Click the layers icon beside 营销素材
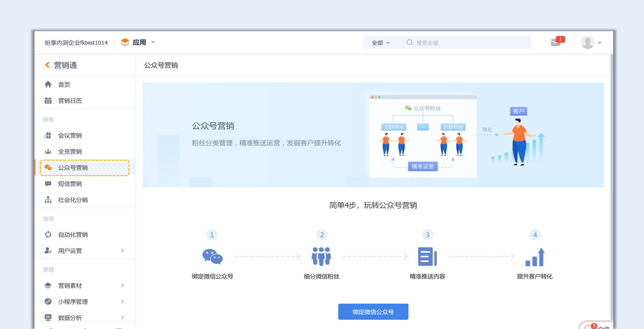 point(48,285)
